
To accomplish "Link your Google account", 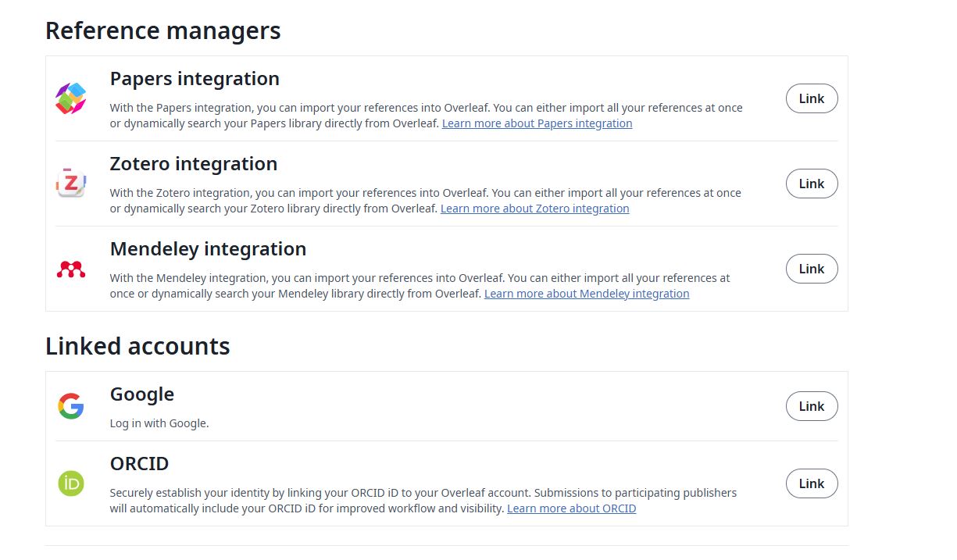I will point(811,406).
